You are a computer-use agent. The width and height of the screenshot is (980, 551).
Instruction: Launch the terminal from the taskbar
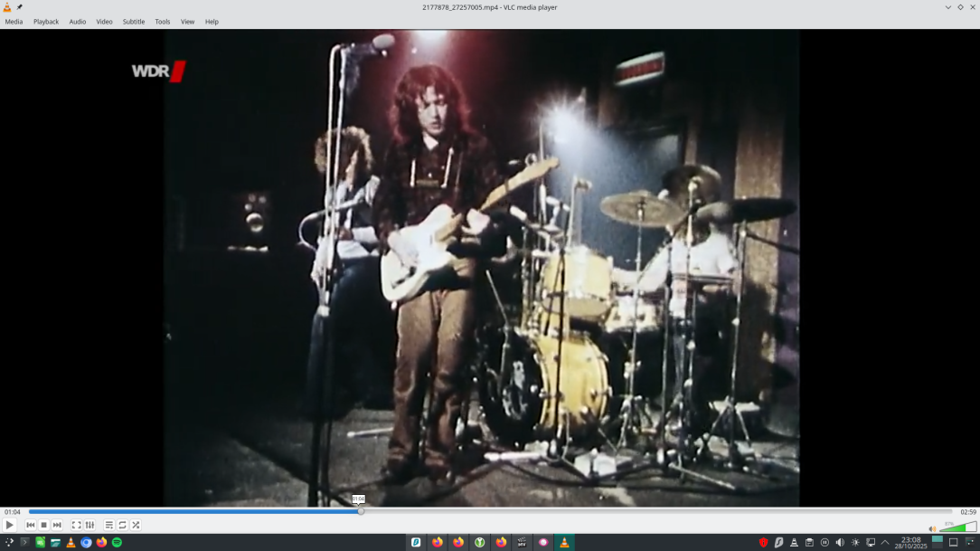click(x=24, y=542)
